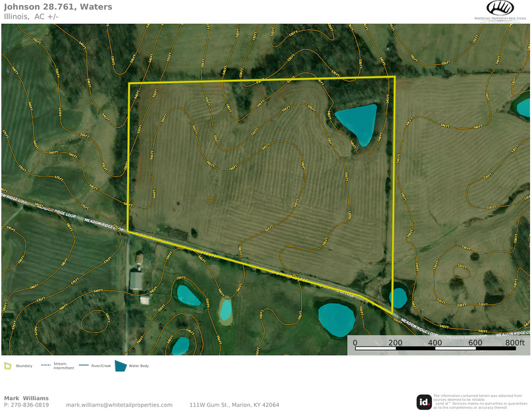The width and height of the screenshot is (532, 412).
Task: Click the large pond inside the yellow boundary
Action: [x=359, y=122]
